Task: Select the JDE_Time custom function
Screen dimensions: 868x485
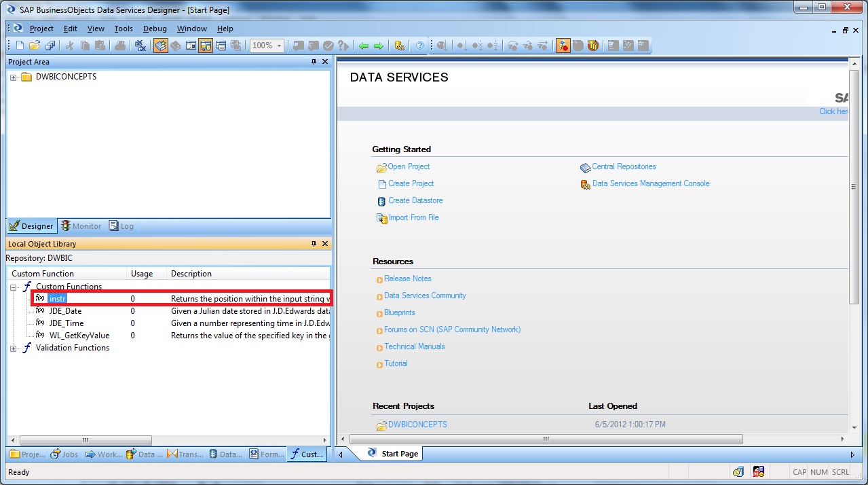Action: 67,323
